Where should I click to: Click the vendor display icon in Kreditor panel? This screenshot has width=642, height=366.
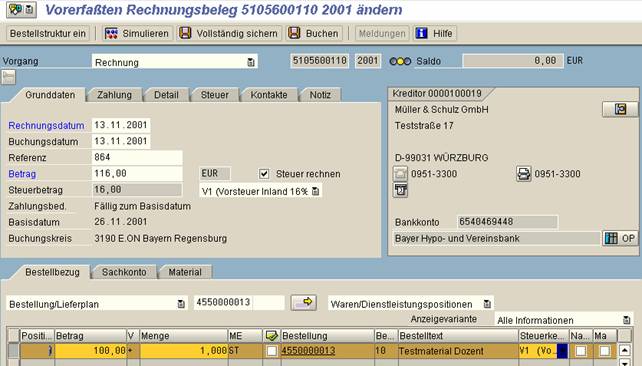point(620,109)
